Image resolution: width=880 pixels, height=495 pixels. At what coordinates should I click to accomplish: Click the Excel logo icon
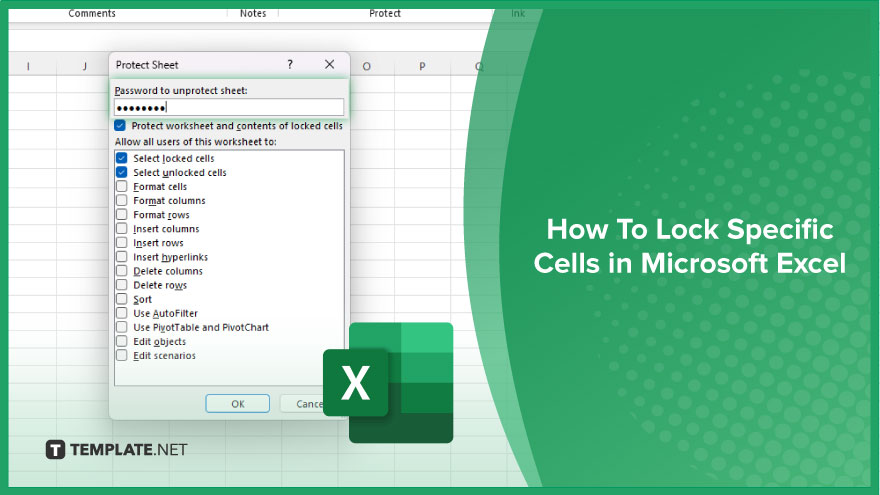(x=388, y=383)
